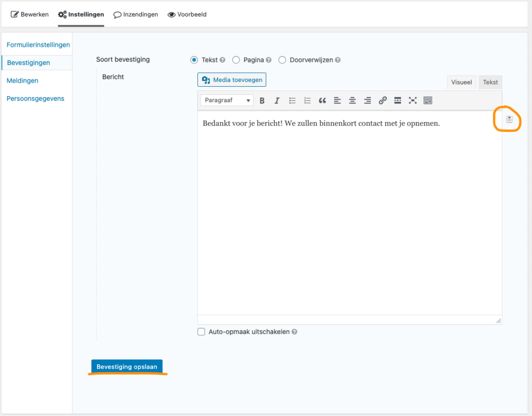Go to Meldingen in sidebar
The image size is (532, 416).
pyautogui.click(x=22, y=80)
